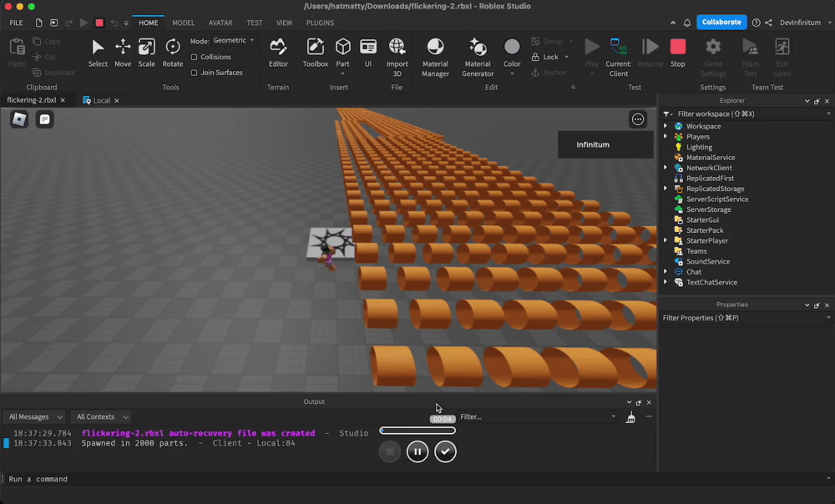835x504 pixels.
Task: Open the in-game chat icon
Action: [45, 119]
